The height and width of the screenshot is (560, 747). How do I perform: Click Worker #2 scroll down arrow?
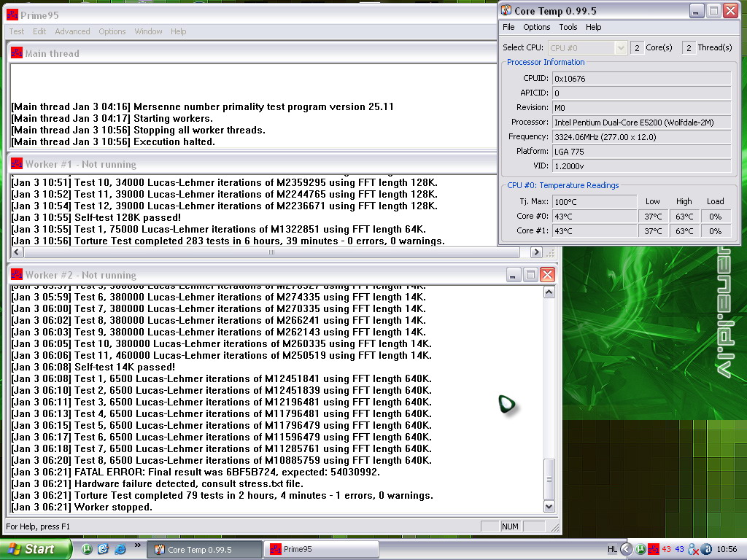[549, 507]
